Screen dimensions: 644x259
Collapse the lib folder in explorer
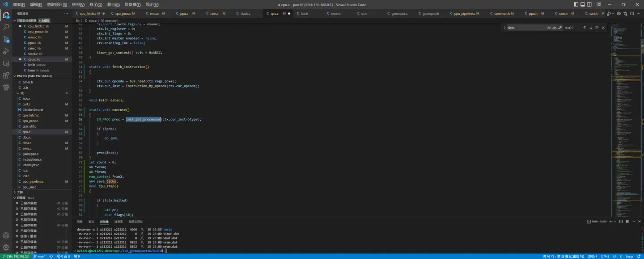click(x=22, y=93)
